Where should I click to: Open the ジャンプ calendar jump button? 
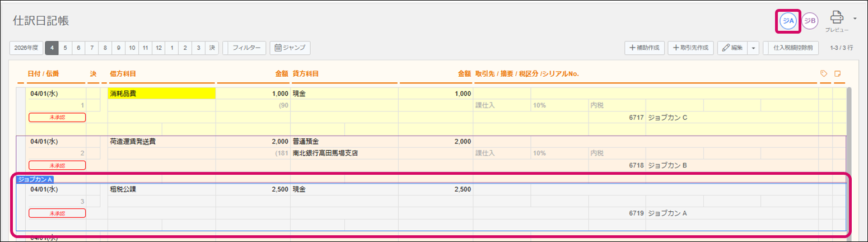click(290, 48)
